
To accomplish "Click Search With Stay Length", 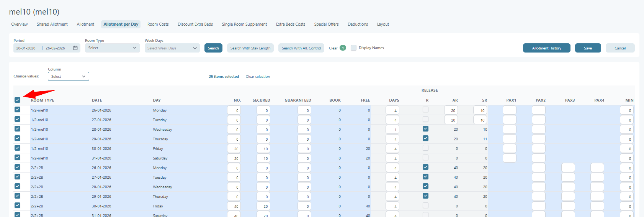I will pyautogui.click(x=250, y=48).
